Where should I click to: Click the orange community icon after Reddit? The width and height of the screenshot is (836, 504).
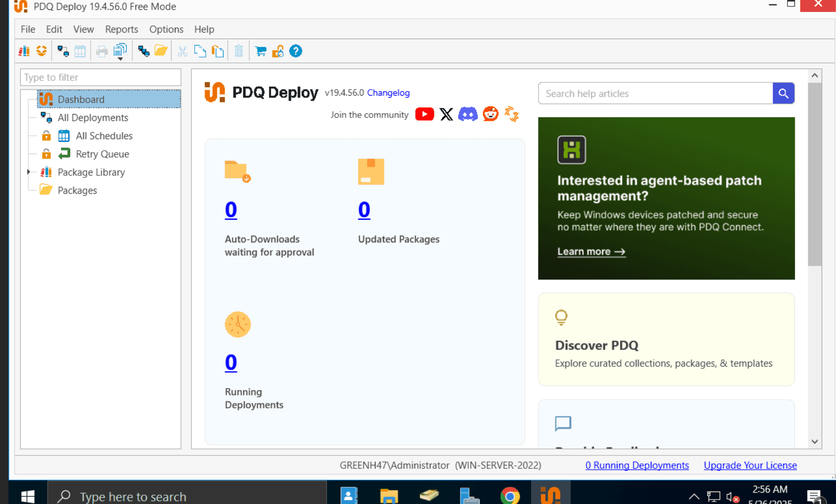point(511,114)
